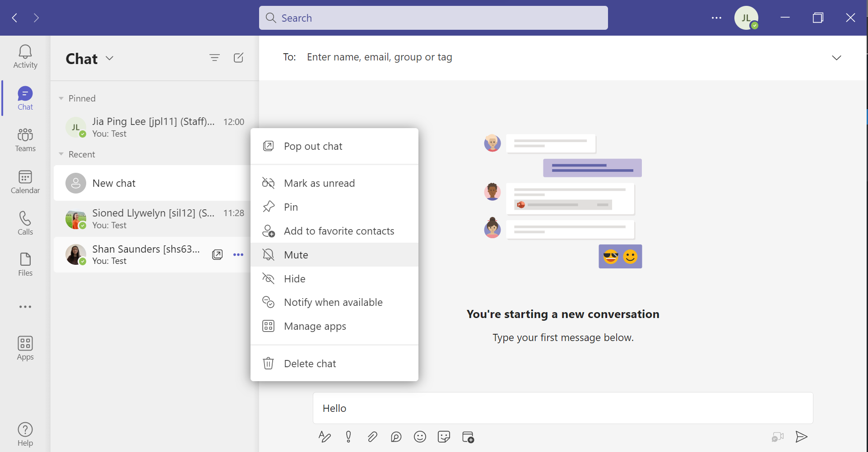Click the attach file paperclip icon
Image resolution: width=868 pixels, height=452 pixels.
(x=372, y=437)
